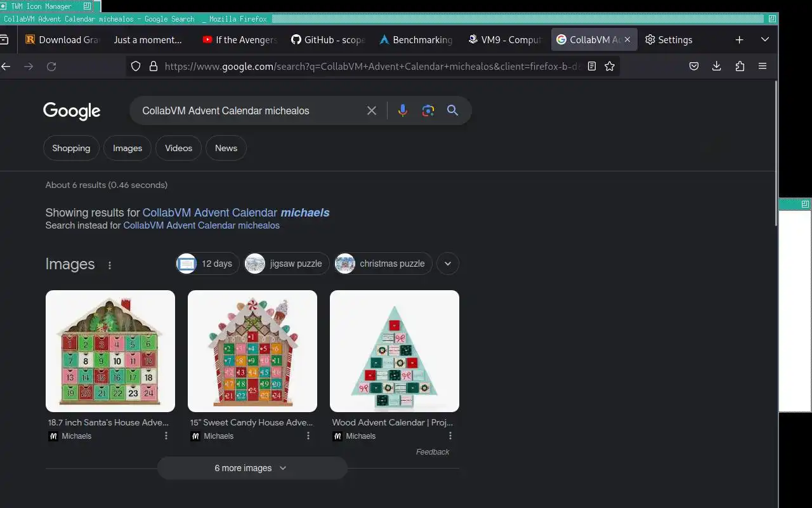The height and width of the screenshot is (508, 812).
Task: Open the Wood Advent Calendar tree thumbnail
Action: [x=395, y=351]
